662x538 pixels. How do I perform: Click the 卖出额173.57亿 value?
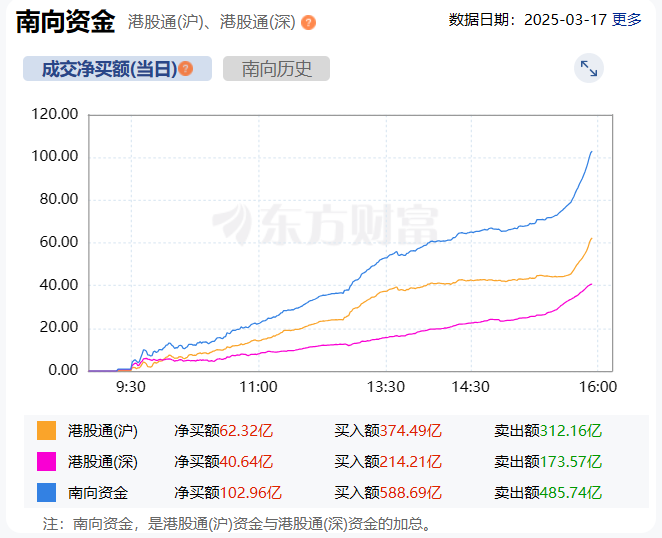pyautogui.click(x=548, y=462)
